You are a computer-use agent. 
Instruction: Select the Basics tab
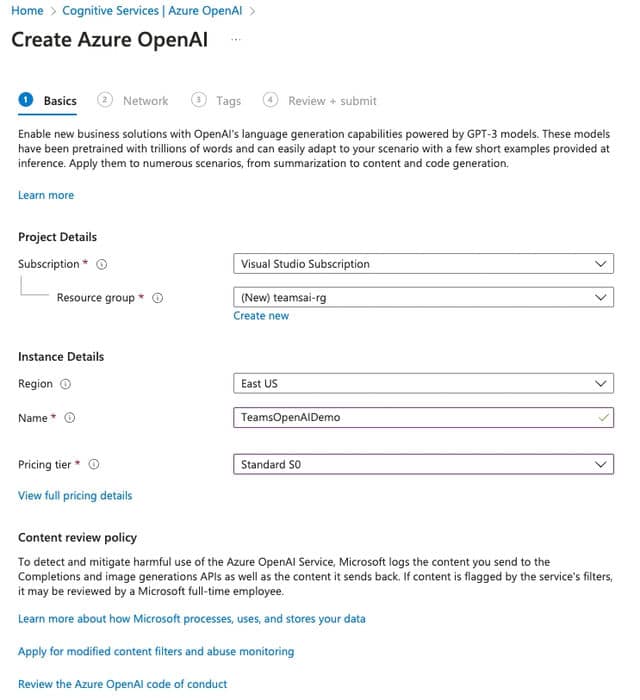[60, 101]
